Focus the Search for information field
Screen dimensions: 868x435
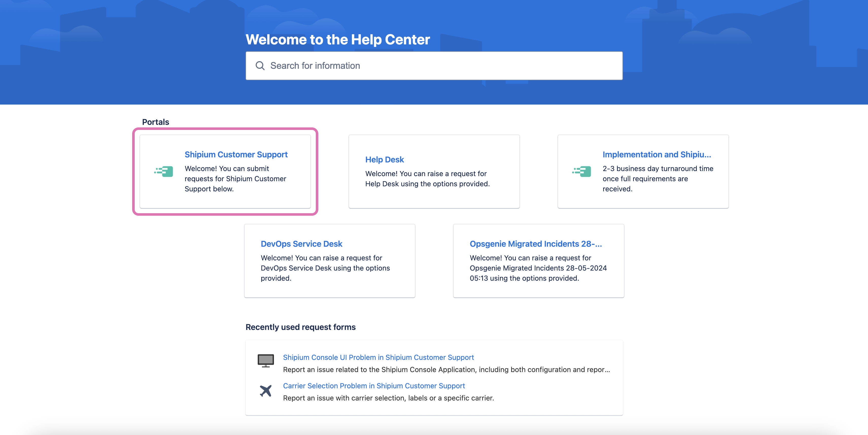click(x=434, y=66)
